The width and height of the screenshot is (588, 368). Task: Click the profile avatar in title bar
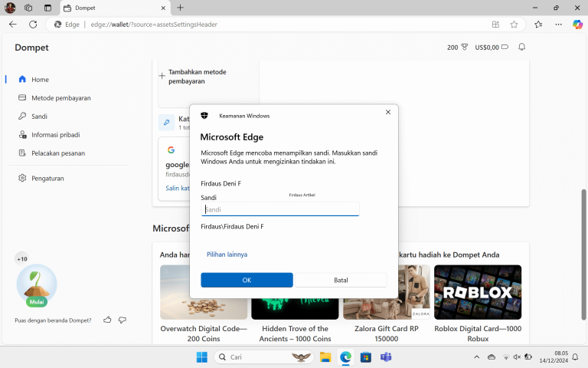click(x=10, y=8)
